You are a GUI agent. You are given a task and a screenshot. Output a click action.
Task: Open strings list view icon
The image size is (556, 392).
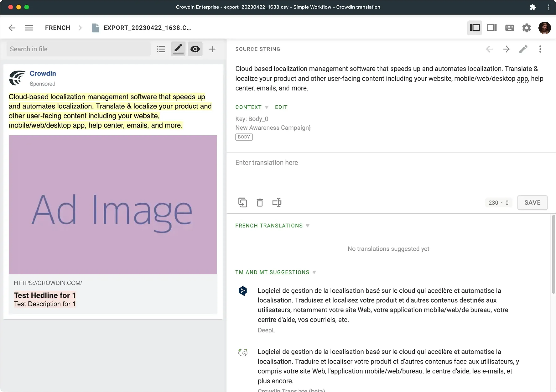coord(161,49)
